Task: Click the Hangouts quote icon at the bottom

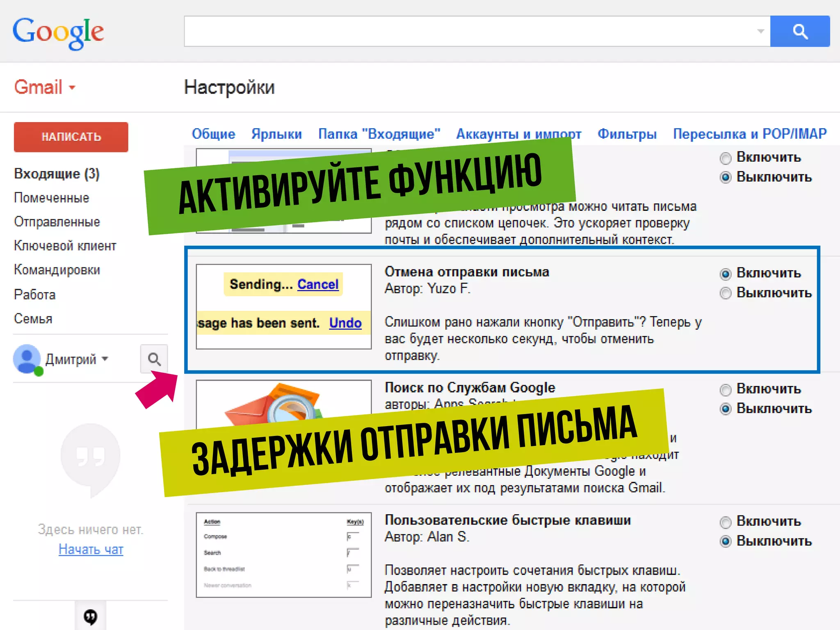Action: pos(90,616)
